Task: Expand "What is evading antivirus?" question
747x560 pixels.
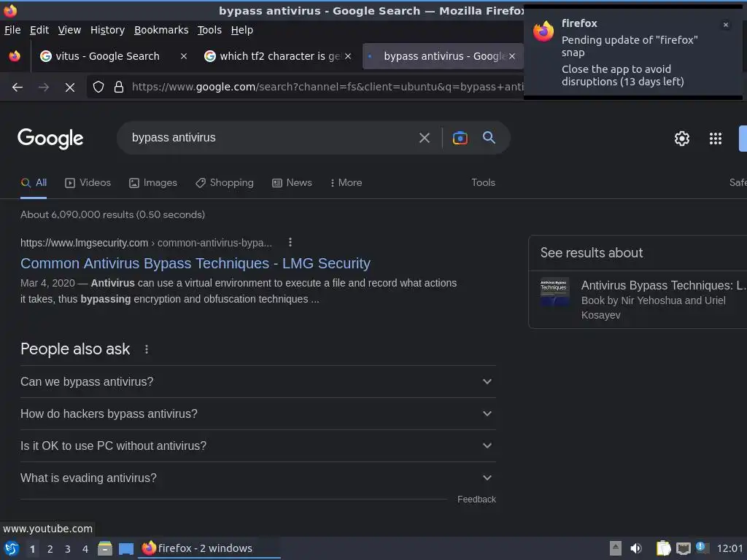Action: [x=258, y=478]
